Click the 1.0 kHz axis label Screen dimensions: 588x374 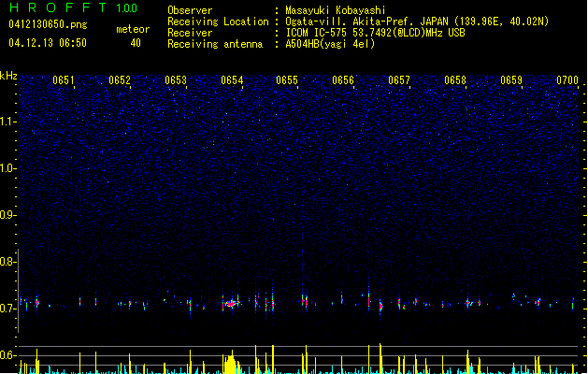click(x=7, y=168)
